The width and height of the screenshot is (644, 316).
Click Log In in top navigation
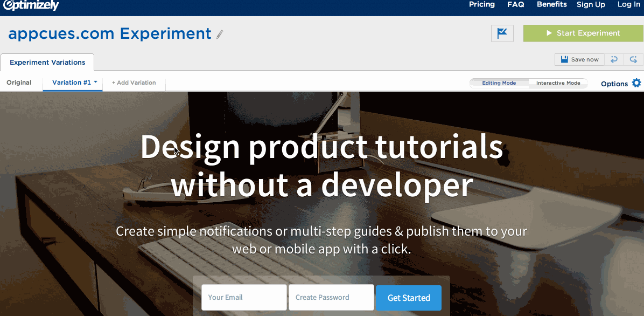coord(629,4)
